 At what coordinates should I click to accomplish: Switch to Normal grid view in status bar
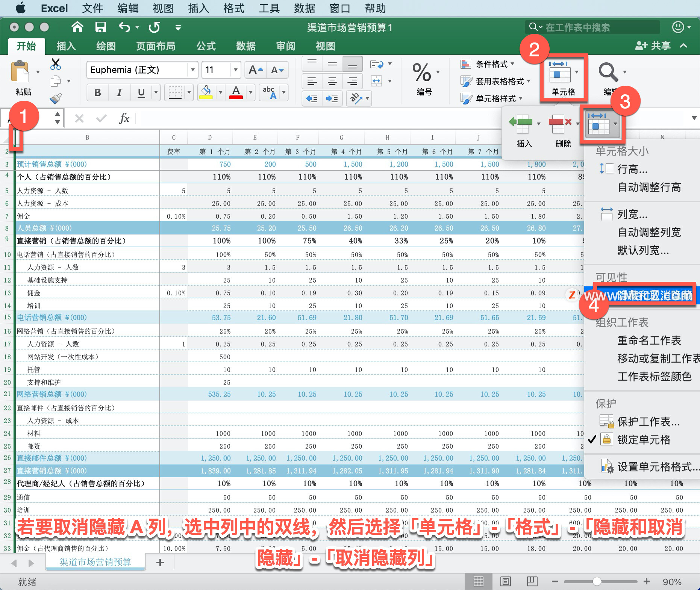tap(479, 582)
